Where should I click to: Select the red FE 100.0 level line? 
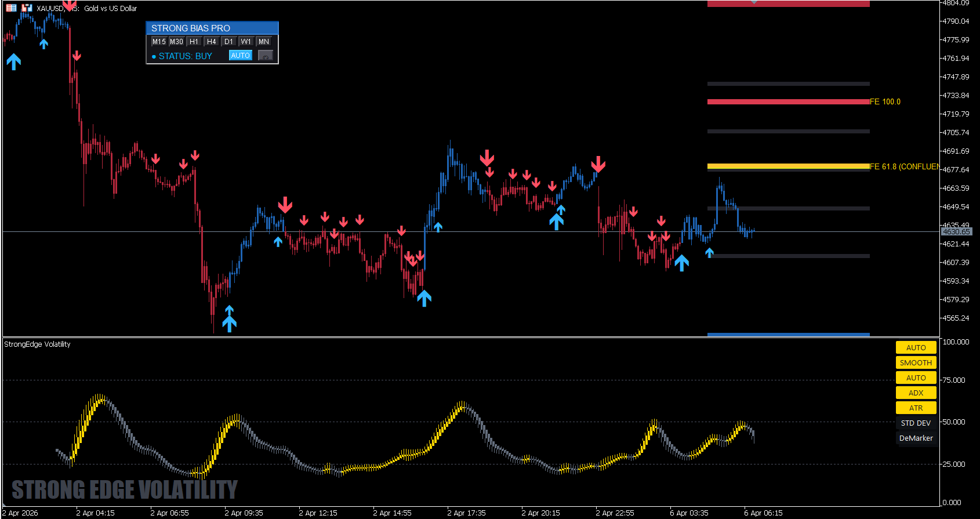tap(789, 101)
